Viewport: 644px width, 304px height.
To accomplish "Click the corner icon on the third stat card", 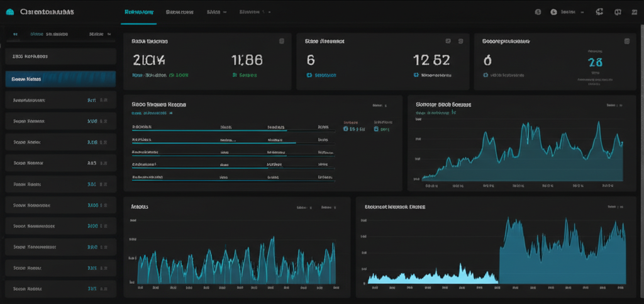I will pos(626,41).
